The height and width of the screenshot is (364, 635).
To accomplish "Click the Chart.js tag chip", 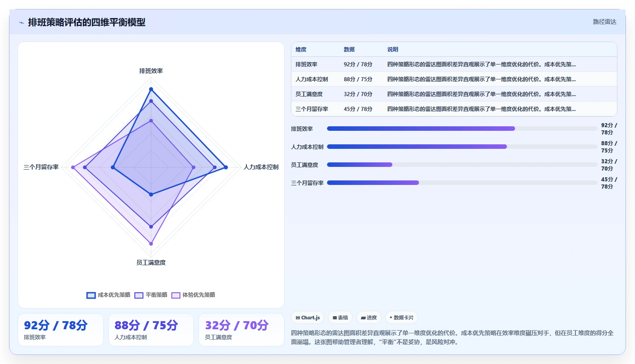I will (308, 318).
